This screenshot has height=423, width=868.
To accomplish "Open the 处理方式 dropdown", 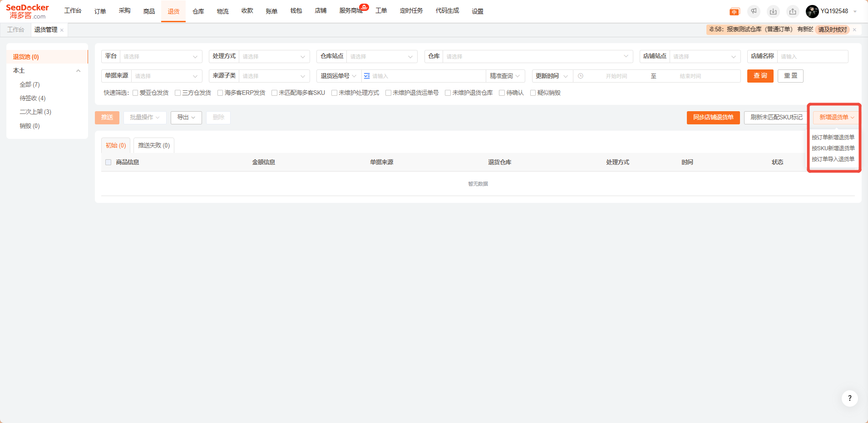I will point(274,56).
